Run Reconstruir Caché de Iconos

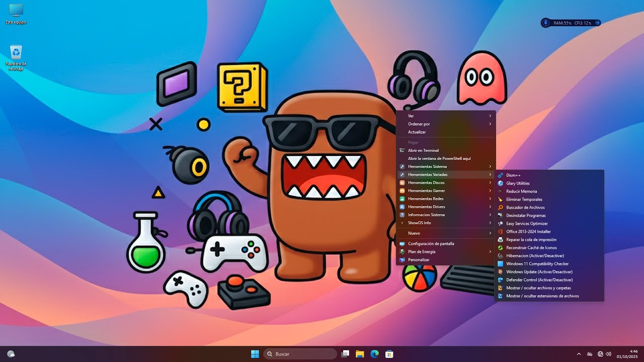549,247
